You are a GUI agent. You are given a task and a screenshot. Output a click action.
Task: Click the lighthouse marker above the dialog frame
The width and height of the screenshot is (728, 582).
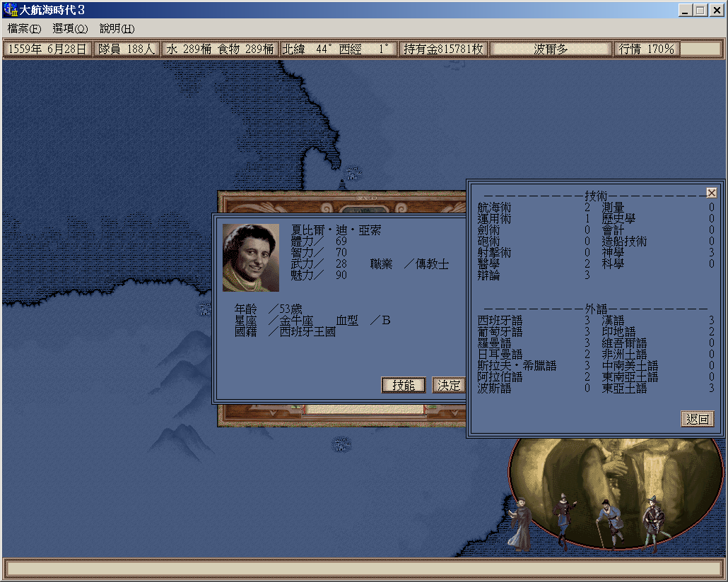coord(343,185)
